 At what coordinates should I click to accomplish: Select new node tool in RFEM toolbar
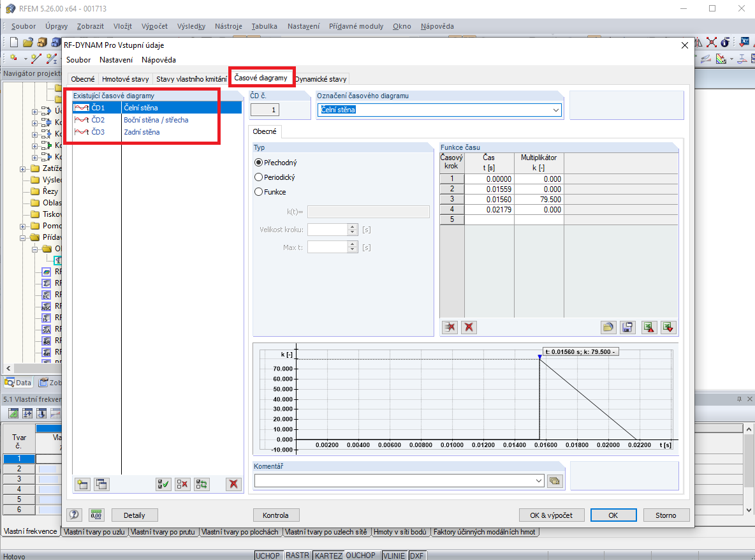pyautogui.click(x=13, y=58)
